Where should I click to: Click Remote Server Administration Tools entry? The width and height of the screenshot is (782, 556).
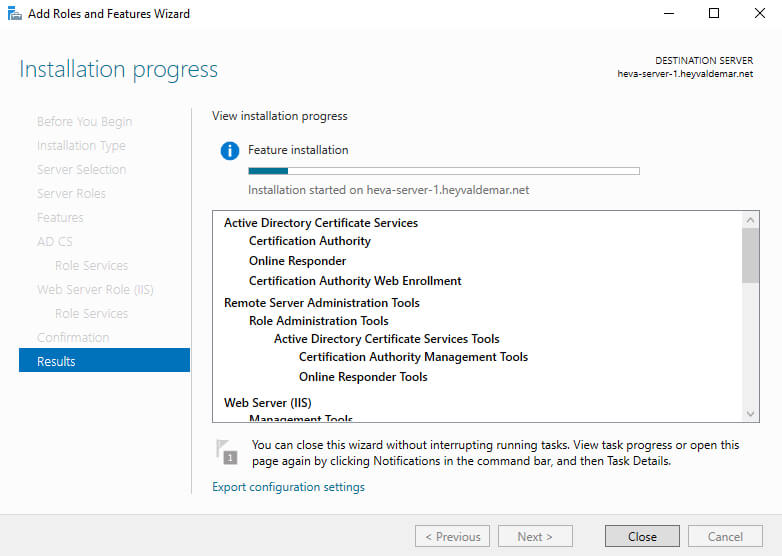click(x=322, y=303)
